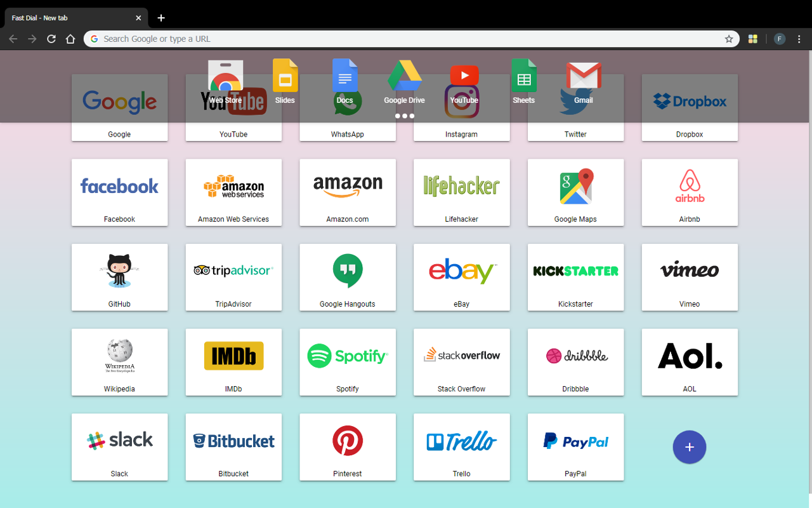Open the Trello dial tile
This screenshot has width=812, height=508.
pyautogui.click(x=462, y=446)
